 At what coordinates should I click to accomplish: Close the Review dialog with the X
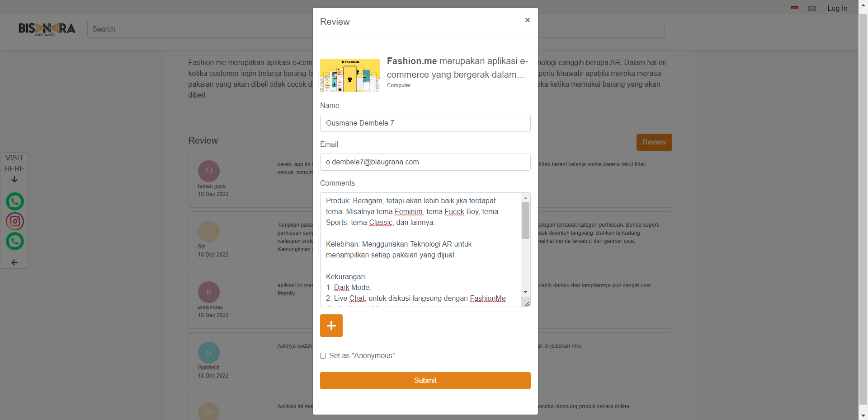(x=527, y=20)
